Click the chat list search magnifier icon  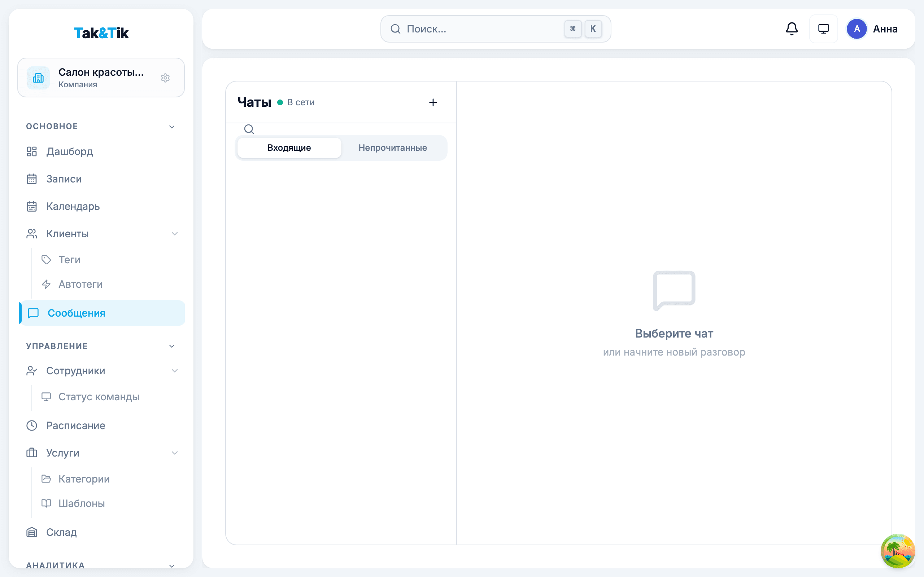(249, 129)
